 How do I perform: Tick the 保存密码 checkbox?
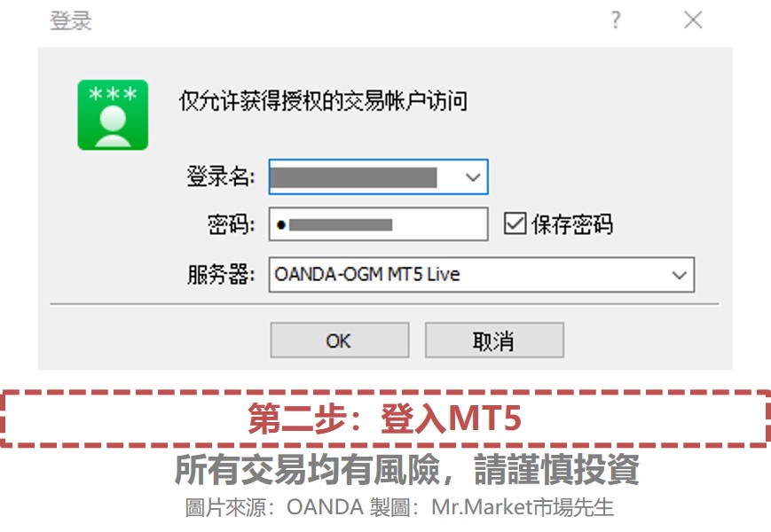tap(515, 223)
